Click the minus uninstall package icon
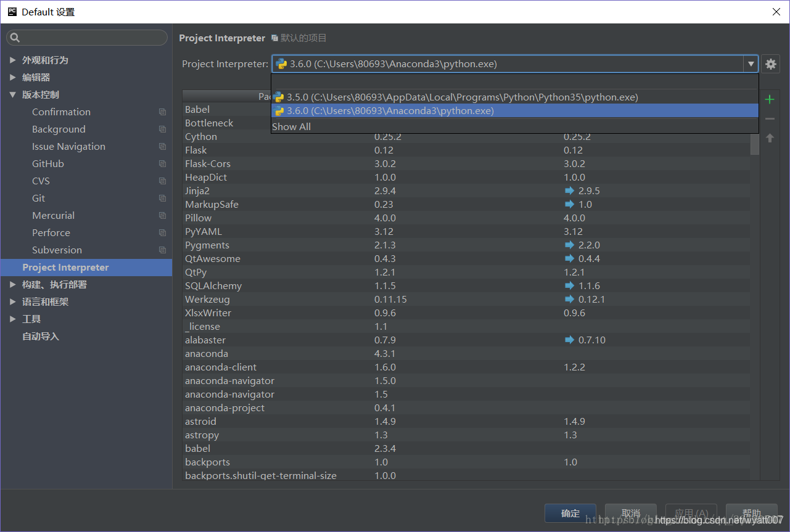This screenshot has height=532, width=790. [x=770, y=118]
